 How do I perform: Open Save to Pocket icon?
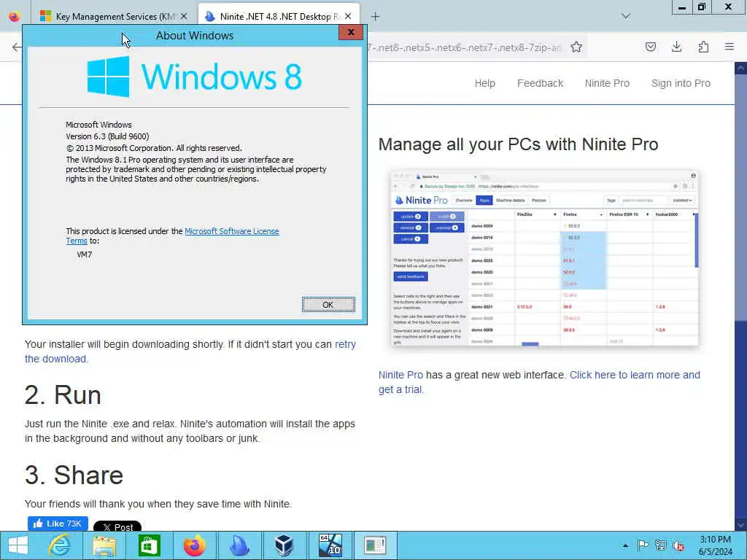(651, 47)
